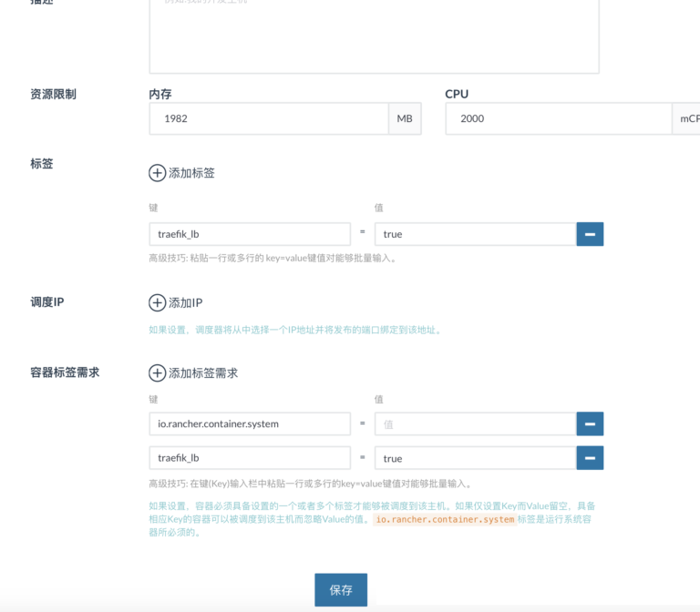Click the 容器标签需求 section label
The image size is (700, 612).
click(x=65, y=372)
